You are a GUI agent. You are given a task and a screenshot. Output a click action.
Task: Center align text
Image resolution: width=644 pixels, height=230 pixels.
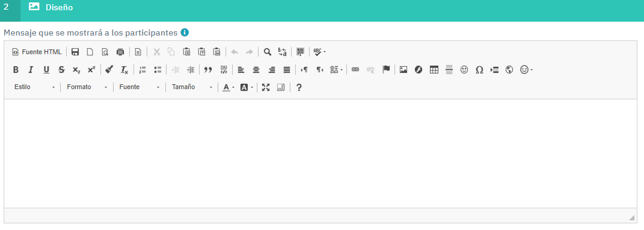[x=256, y=69]
